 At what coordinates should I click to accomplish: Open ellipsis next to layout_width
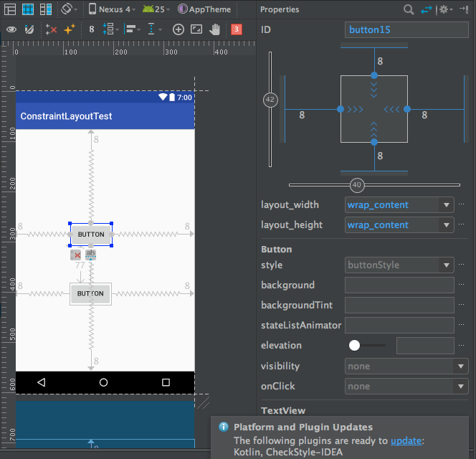[x=461, y=204]
